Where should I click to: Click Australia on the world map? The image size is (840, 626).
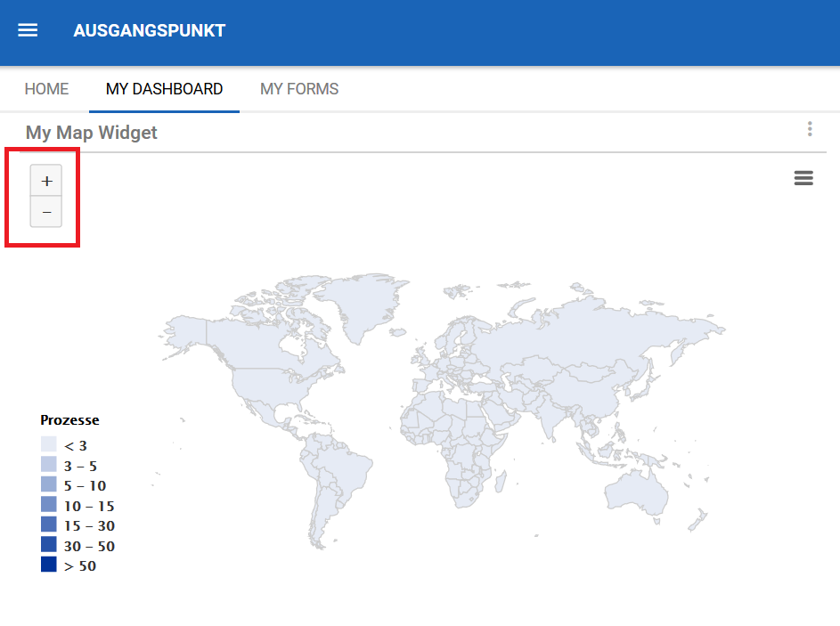coord(635,490)
